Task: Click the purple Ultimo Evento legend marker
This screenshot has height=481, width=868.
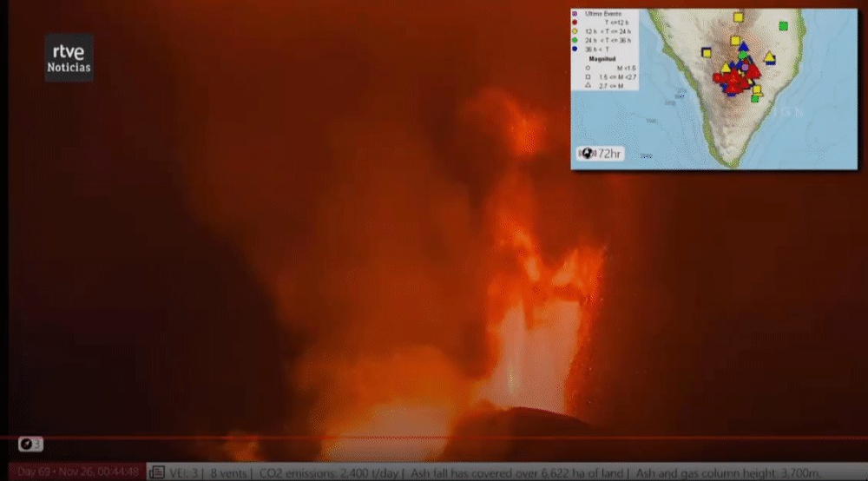Action: click(575, 13)
